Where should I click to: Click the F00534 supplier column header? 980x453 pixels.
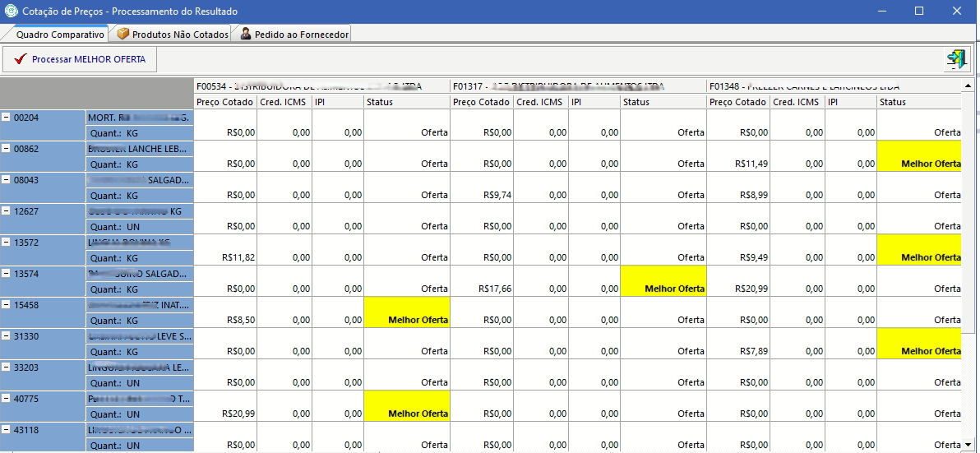pyautogui.click(x=322, y=86)
